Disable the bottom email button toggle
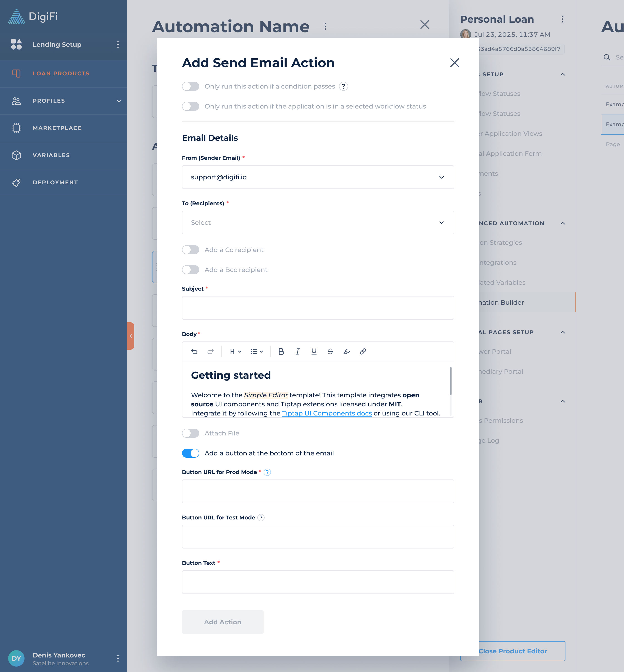Screen dimensions: 624x672 pyautogui.click(x=190, y=453)
